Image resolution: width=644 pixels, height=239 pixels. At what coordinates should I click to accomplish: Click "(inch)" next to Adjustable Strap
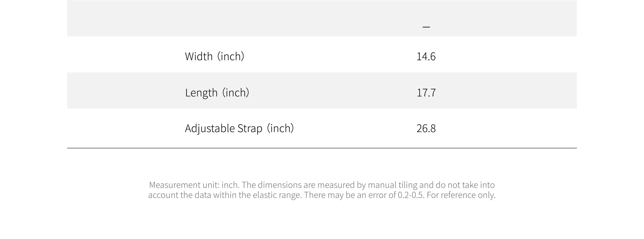pyautogui.click(x=280, y=128)
